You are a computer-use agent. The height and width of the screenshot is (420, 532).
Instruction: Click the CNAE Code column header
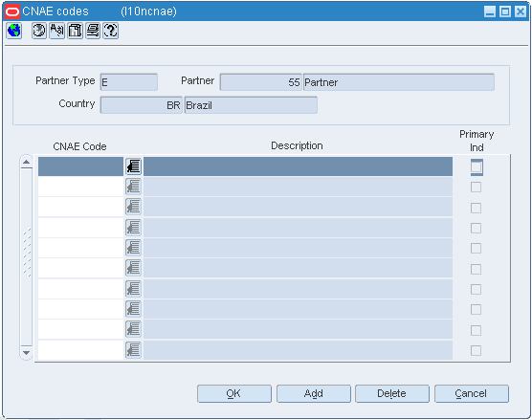click(x=79, y=146)
